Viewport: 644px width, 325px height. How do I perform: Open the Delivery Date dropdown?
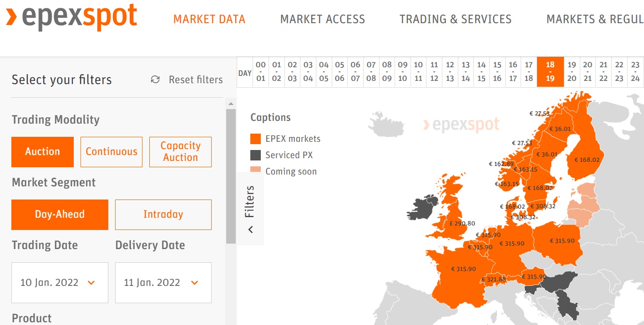[163, 283]
